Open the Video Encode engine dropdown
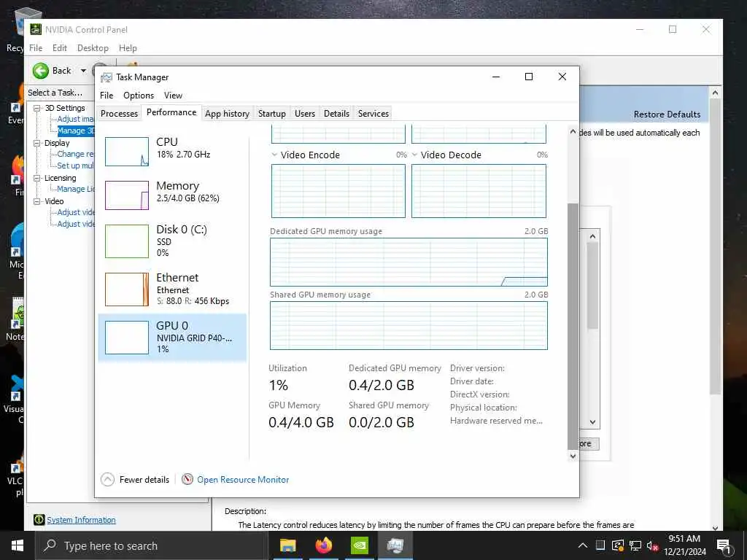This screenshot has width=747, height=560. pyautogui.click(x=274, y=155)
